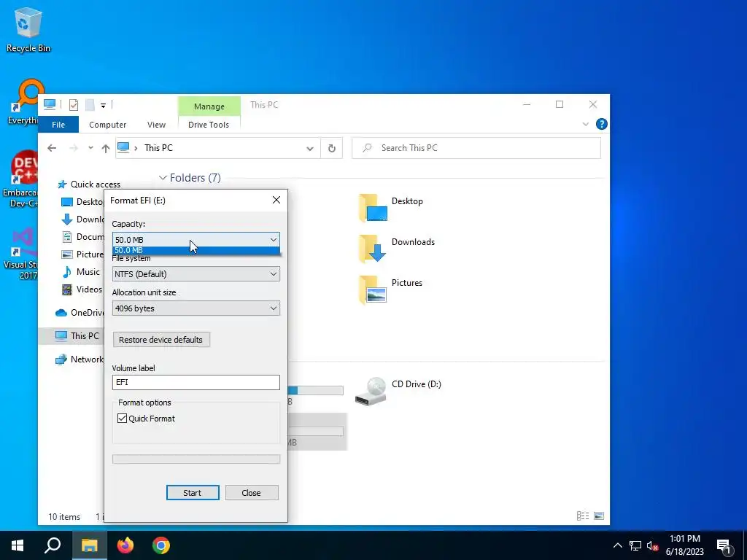Launch Google Chrome from the taskbar

click(161, 545)
